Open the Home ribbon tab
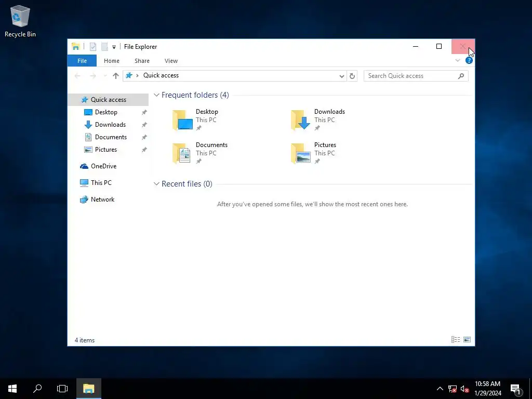Image resolution: width=532 pixels, height=399 pixels. pyautogui.click(x=112, y=61)
